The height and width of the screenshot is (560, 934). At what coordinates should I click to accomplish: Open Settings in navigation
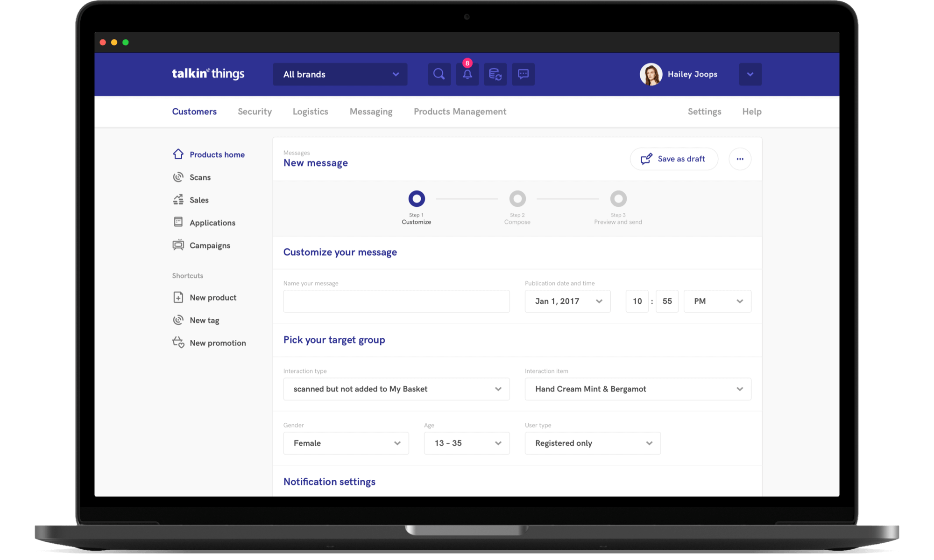[x=704, y=112]
